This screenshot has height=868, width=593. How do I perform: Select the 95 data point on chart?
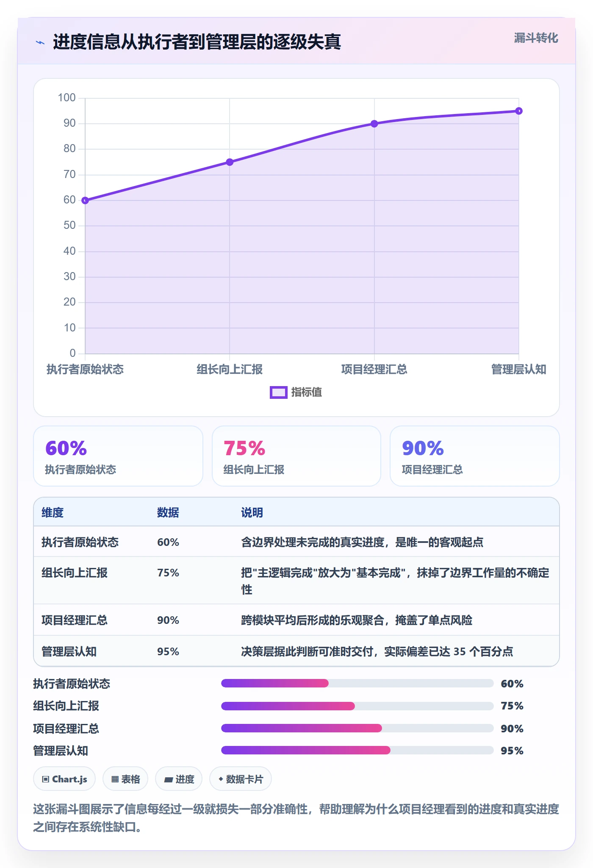tap(519, 111)
